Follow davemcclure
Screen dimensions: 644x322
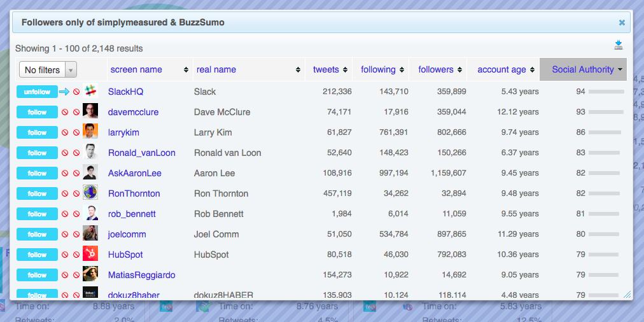click(x=37, y=112)
